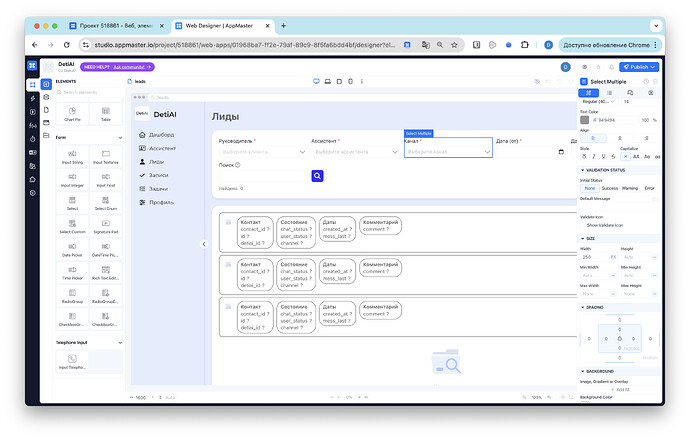Click the blue search magnifier button

(x=317, y=176)
